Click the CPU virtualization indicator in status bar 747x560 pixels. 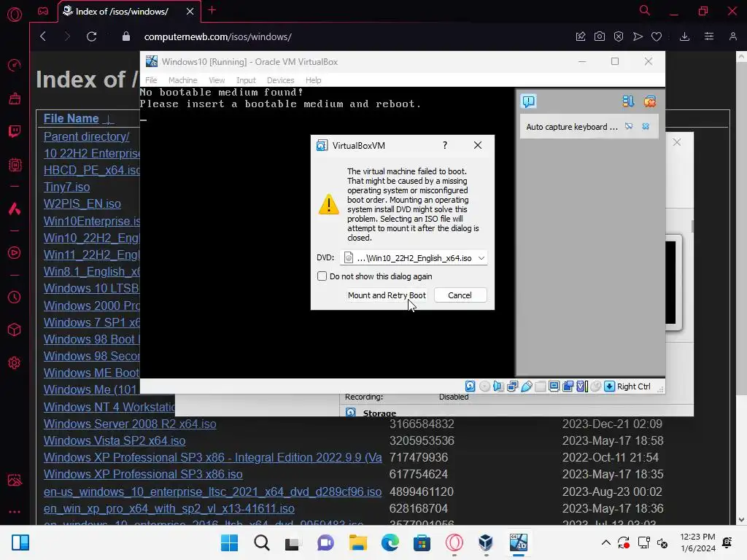pyautogui.click(x=581, y=386)
